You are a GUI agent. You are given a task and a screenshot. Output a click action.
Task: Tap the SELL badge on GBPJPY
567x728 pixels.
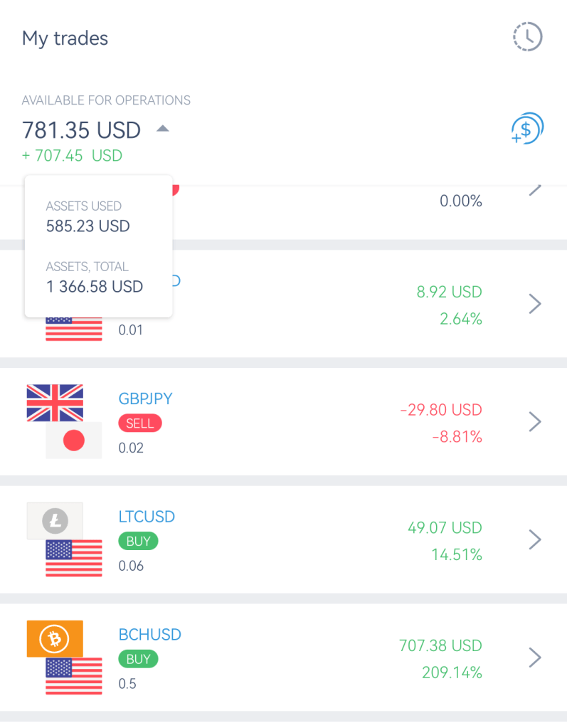(x=139, y=423)
